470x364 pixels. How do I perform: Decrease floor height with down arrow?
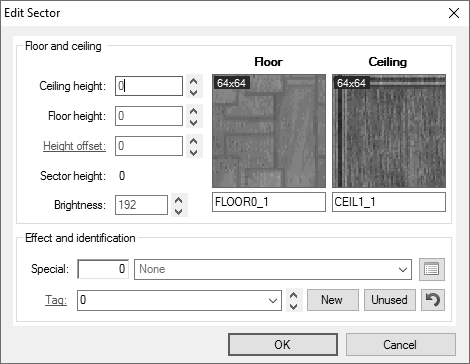click(x=194, y=122)
